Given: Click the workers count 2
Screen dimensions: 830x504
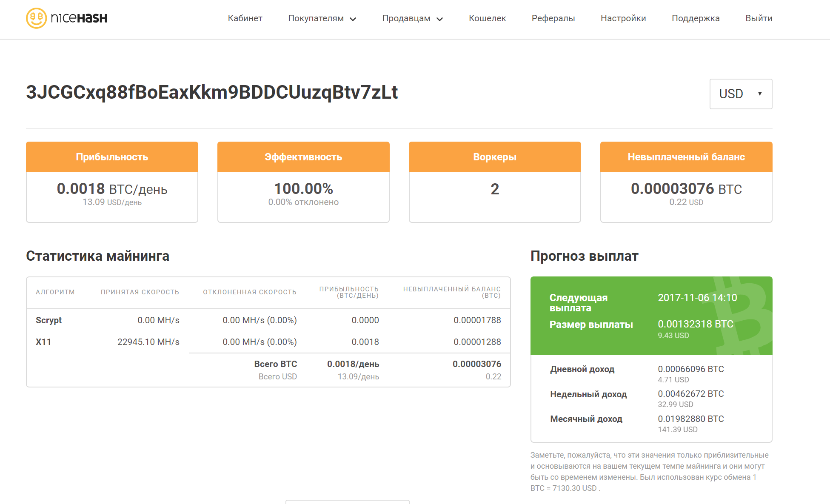Looking at the screenshot, I should click(495, 189).
